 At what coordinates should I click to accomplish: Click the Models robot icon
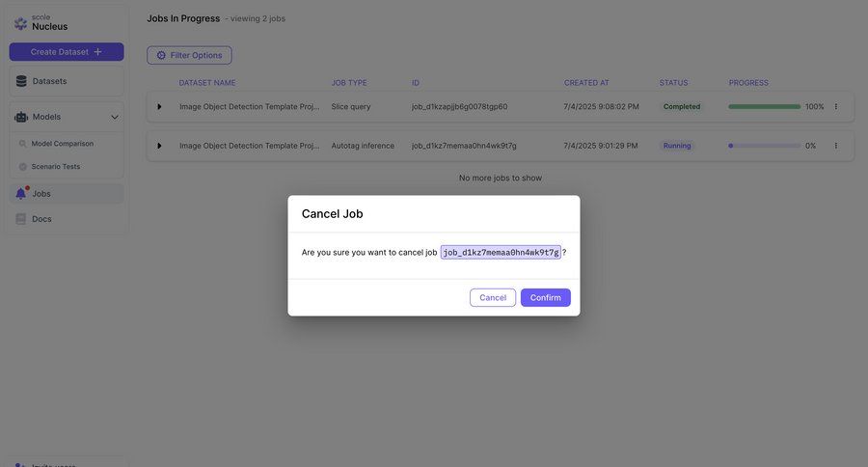(21, 117)
